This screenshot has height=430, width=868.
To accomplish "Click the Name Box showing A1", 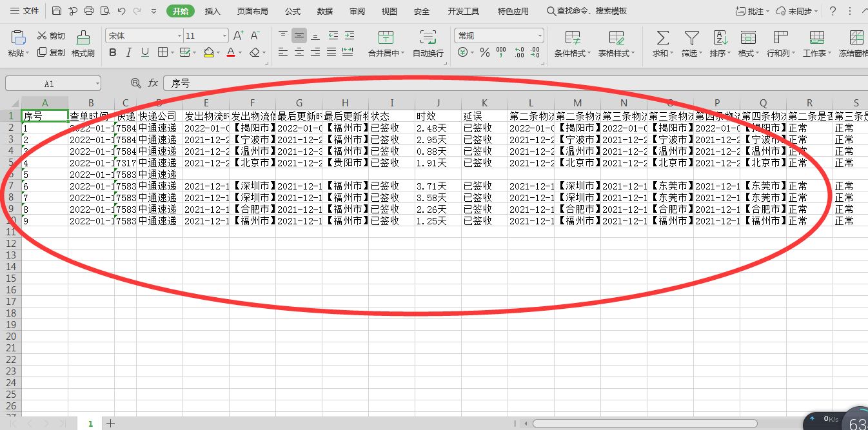I will tap(53, 83).
